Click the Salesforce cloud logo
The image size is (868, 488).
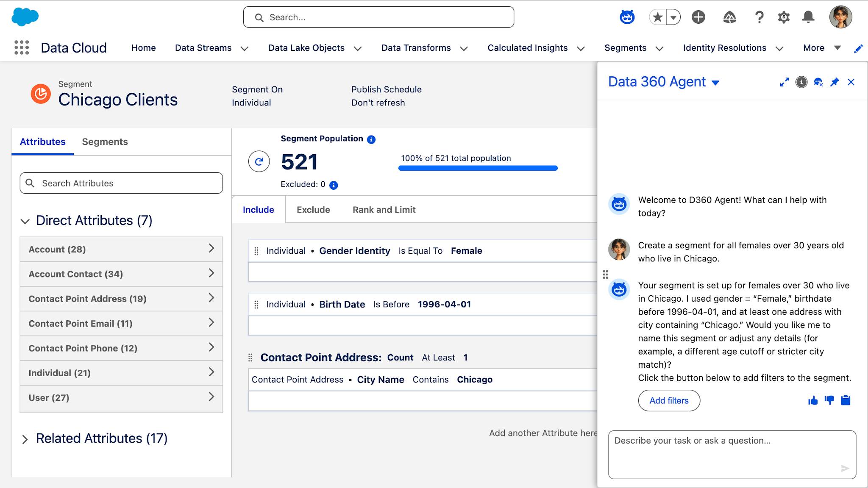pyautogui.click(x=25, y=17)
